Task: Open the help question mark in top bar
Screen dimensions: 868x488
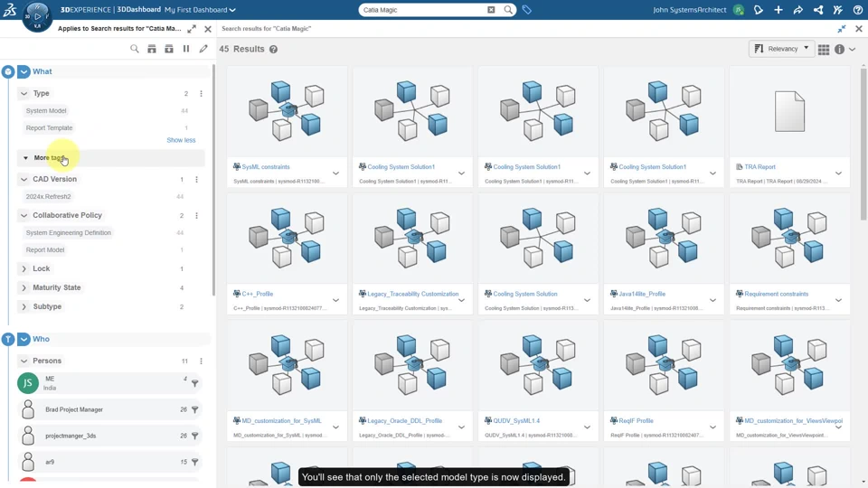Action: pyautogui.click(x=857, y=9)
